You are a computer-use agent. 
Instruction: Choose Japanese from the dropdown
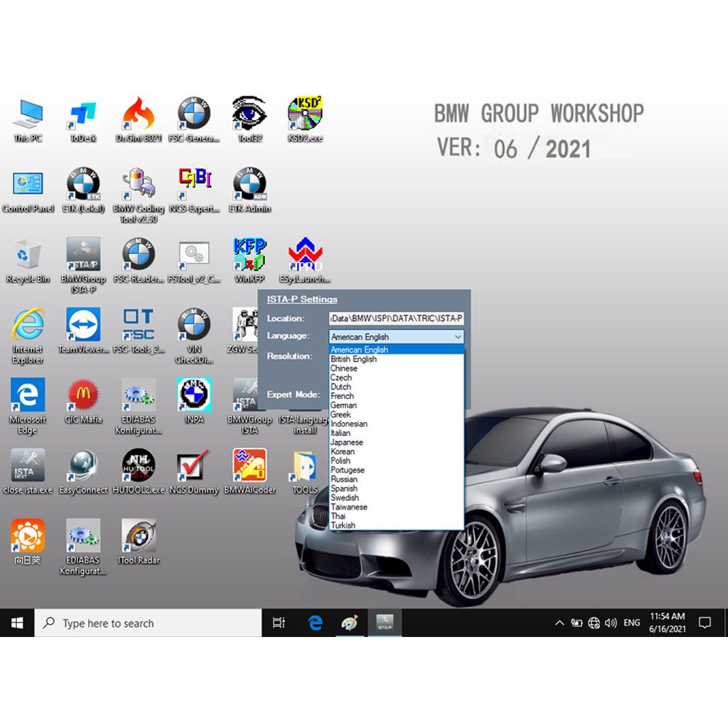tap(397, 442)
